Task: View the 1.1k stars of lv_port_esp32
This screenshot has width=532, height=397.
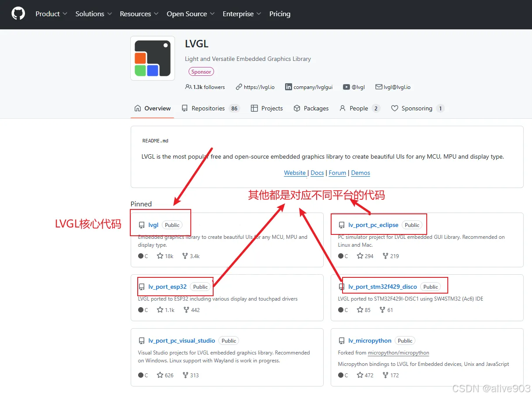Action: click(x=166, y=310)
